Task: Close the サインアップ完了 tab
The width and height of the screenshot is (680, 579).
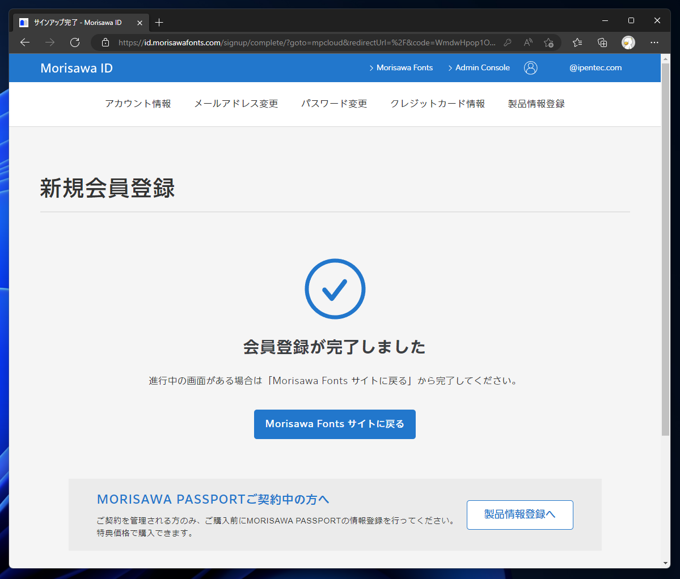Action: pos(140,23)
